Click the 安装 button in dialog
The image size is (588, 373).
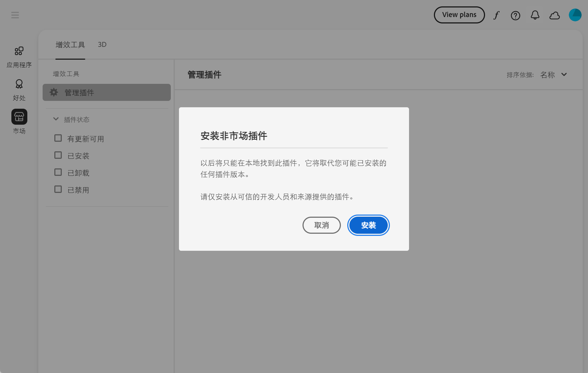point(368,225)
